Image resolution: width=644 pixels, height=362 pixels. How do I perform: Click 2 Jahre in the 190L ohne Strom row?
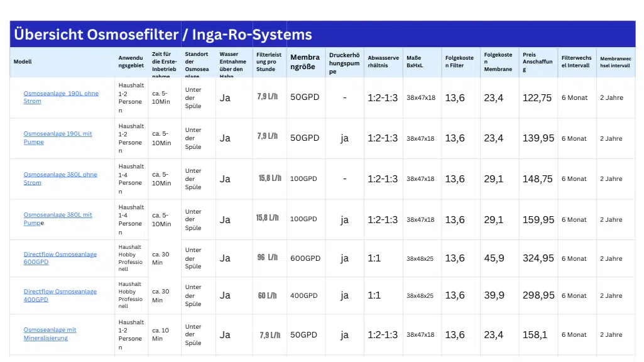click(611, 98)
